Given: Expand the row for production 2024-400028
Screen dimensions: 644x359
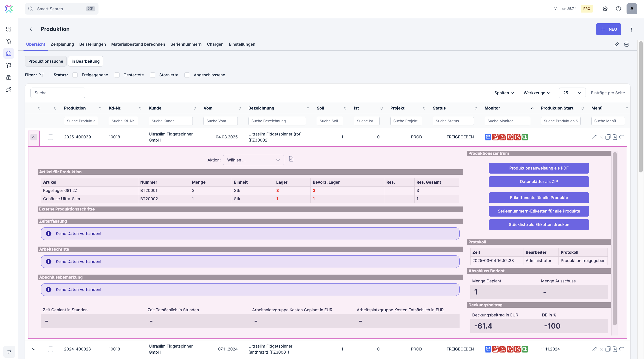Looking at the screenshot, I should click(34, 349).
